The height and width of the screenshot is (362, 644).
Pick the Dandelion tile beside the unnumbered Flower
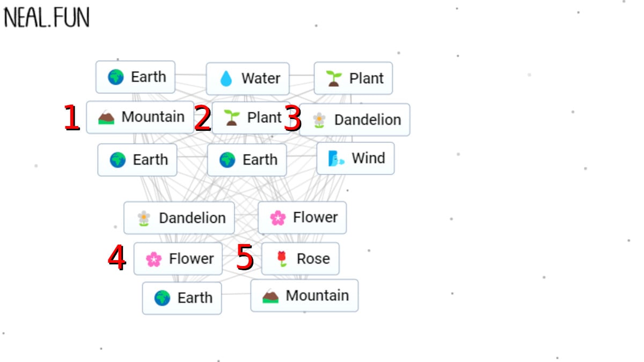click(x=179, y=218)
